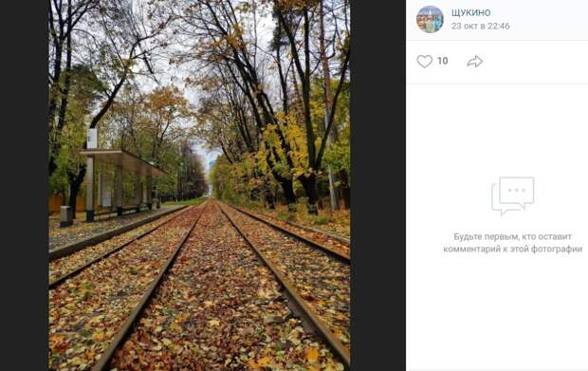Viewport: 588px width, 371px height.
Task: Click the autumn tram tracks photo
Action: pos(199,185)
